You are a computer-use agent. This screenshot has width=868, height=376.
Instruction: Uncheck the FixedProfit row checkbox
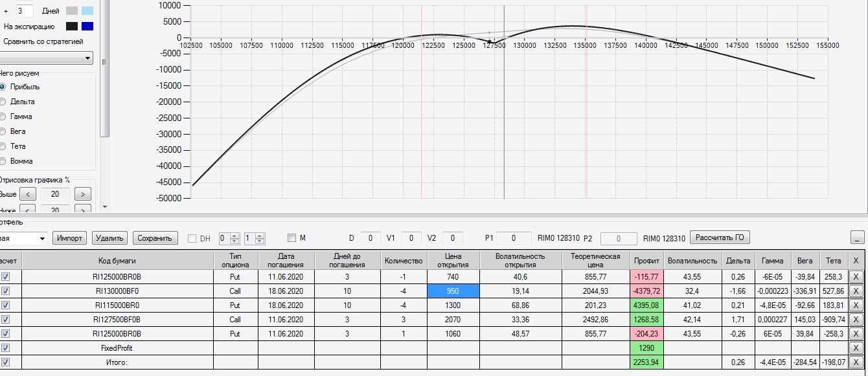6,348
